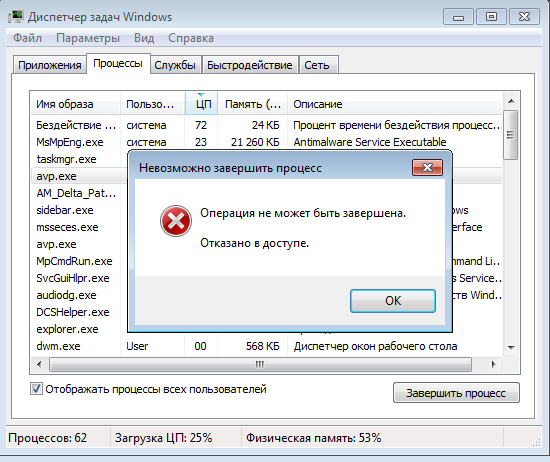Toggle Отображать процессы всех пользователей checkbox
The width and height of the screenshot is (550, 462).
pos(36,389)
